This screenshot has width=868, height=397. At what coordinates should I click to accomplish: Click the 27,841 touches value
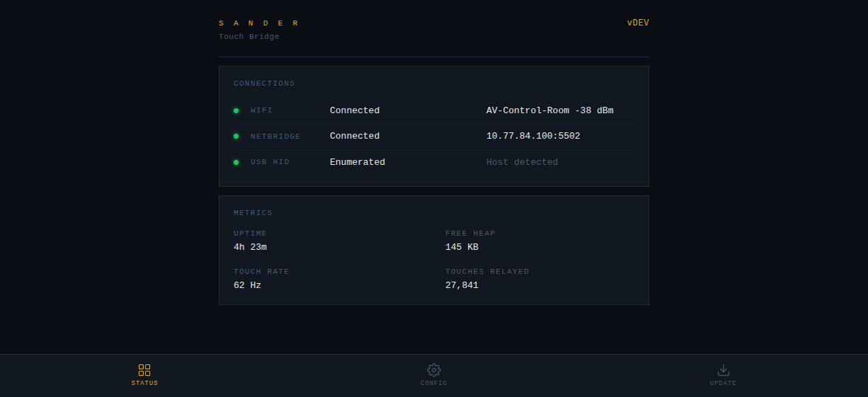point(462,285)
